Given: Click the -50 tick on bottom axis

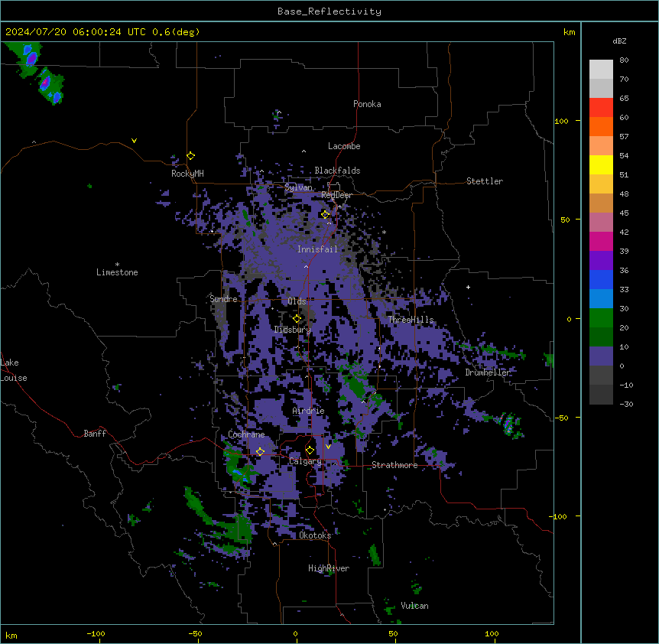Looking at the screenshot, I should [195, 633].
